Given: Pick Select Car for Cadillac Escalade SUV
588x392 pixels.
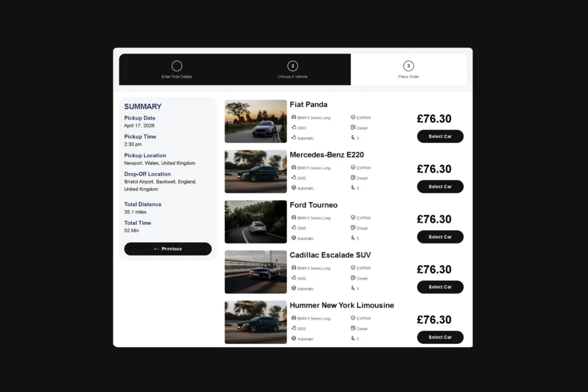Looking at the screenshot, I should (440, 287).
